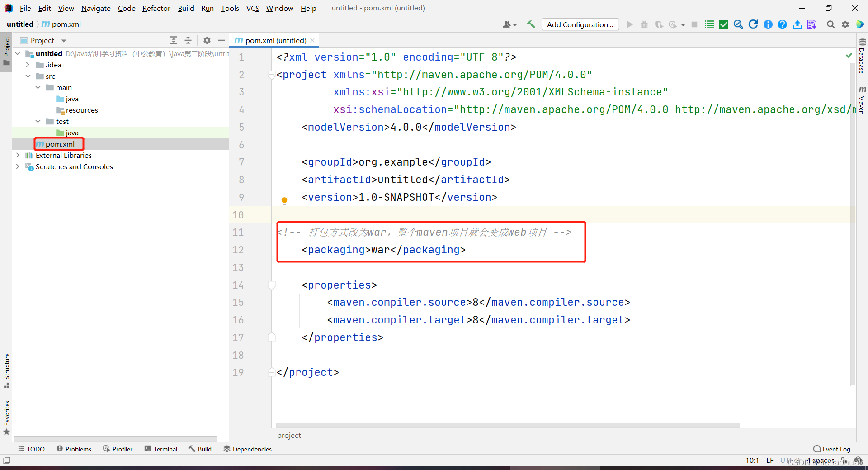Click the blue upload arrow icon
868x470 pixels.
(797, 24)
